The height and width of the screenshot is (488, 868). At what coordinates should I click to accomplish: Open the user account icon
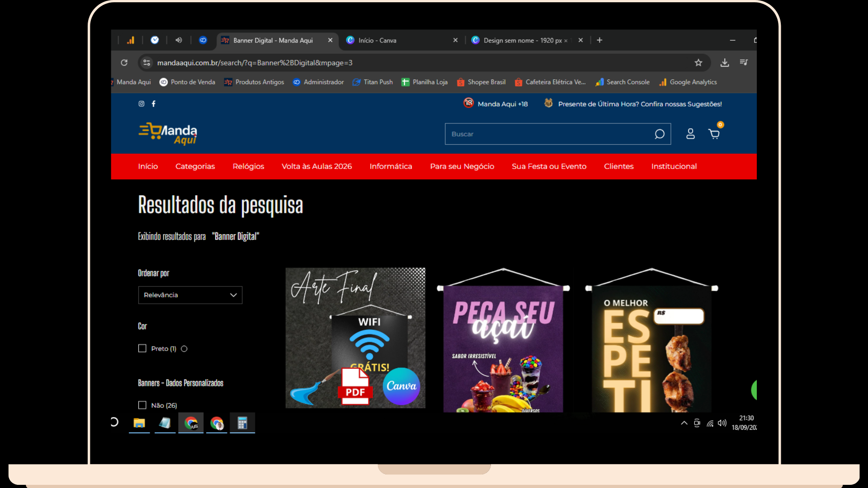[x=690, y=134]
